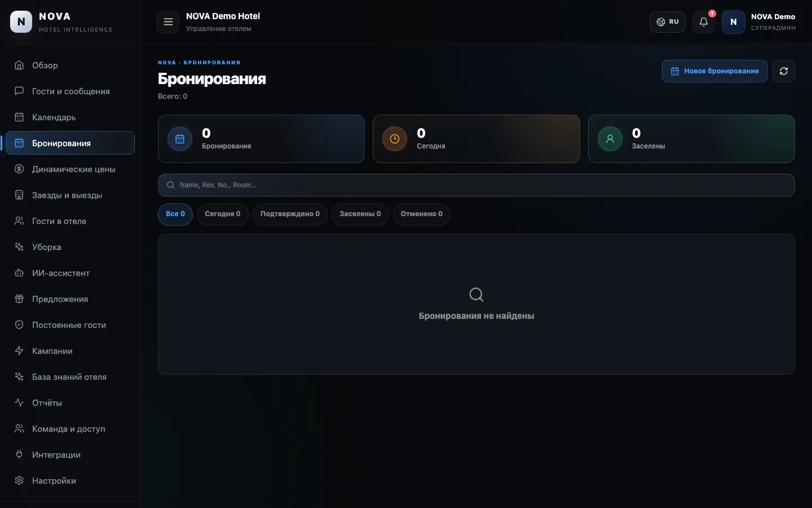
Task: Open Бронирования in the sidebar
Action: click(70, 143)
